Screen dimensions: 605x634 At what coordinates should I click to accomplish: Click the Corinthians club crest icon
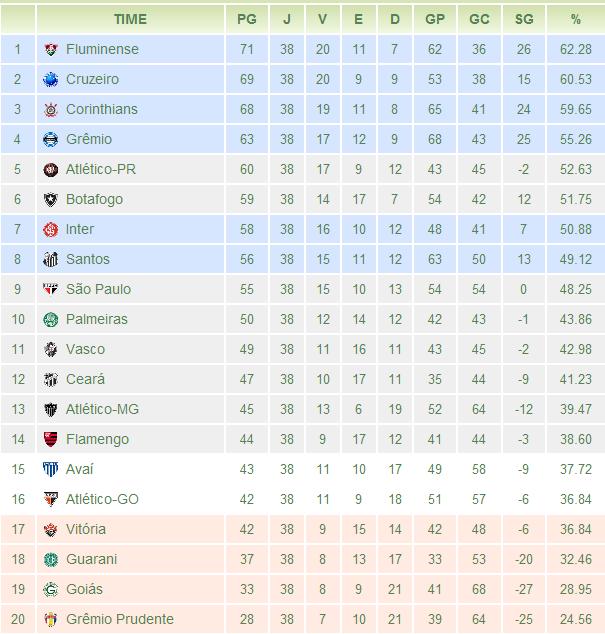pos(51,109)
